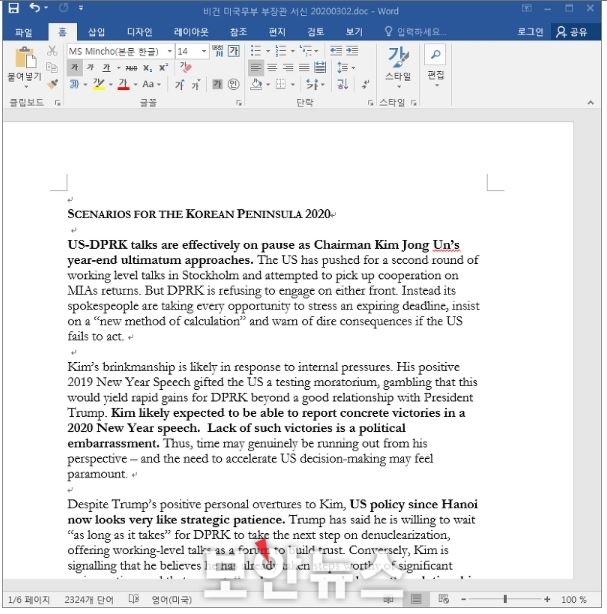The image size is (607, 614).
Task: Open the Line Spacing dropdown
Action: (x=346, y=68)
